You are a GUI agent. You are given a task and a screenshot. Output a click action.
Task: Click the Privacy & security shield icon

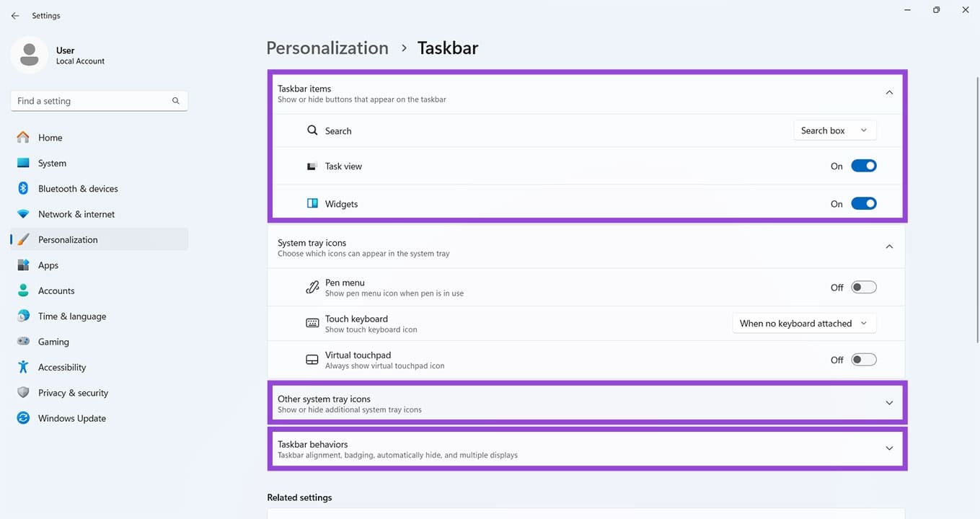coord(23,392)
